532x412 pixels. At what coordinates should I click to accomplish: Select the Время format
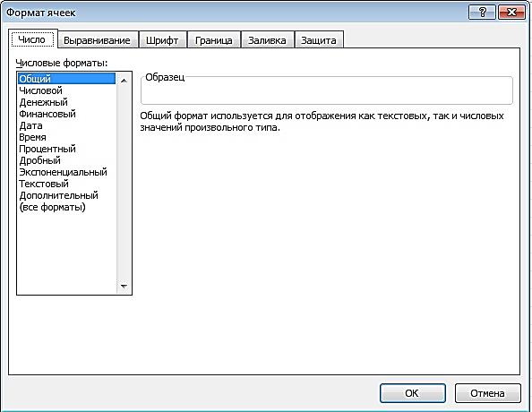(x=66, y=137)
